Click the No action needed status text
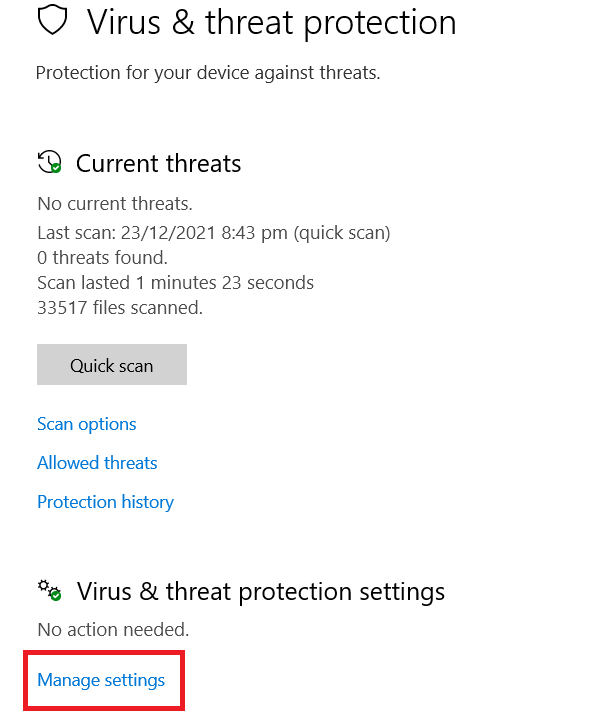 click(113, 630)
